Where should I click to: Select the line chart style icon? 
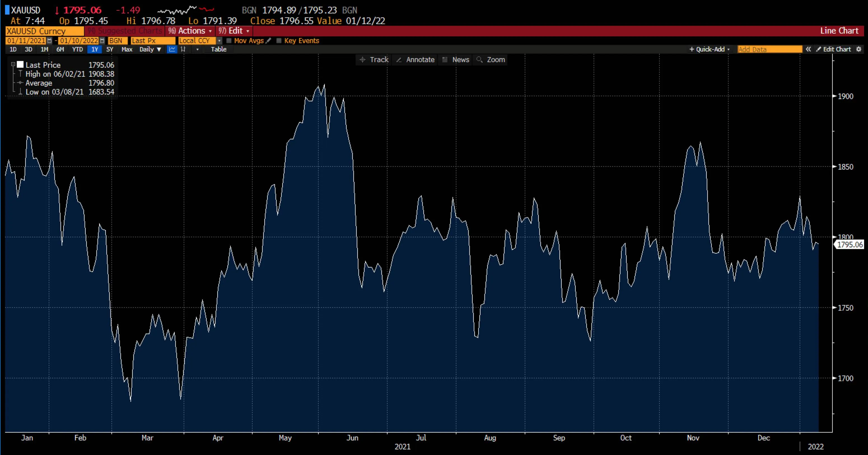[172, 49]
